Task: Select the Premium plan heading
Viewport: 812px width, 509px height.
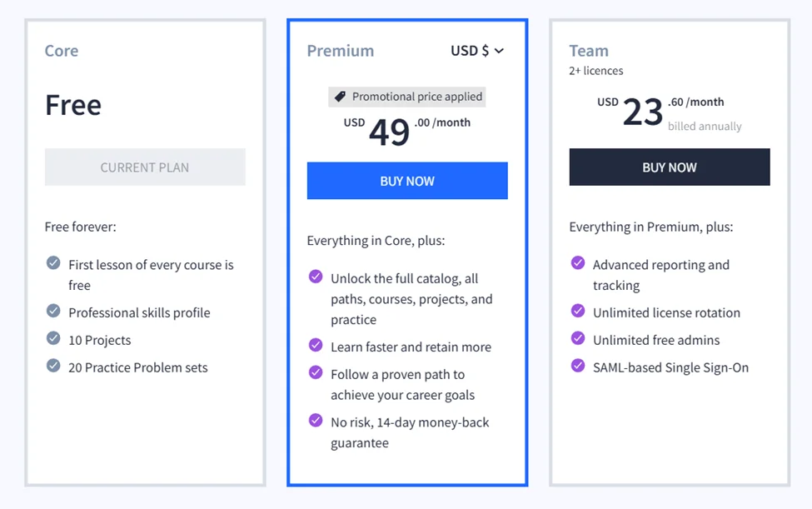Action: coord(340,51)
